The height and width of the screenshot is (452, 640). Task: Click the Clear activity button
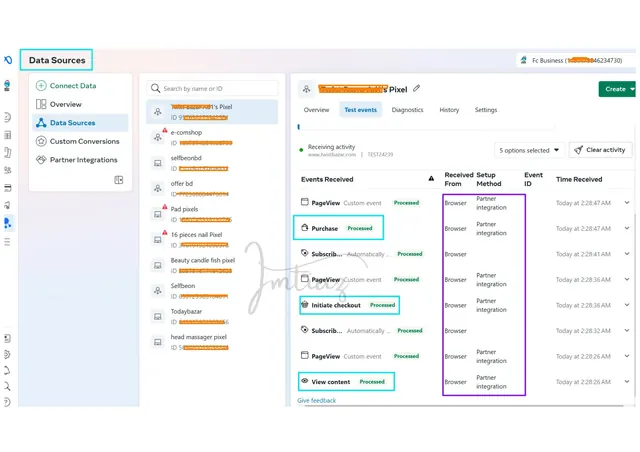pos(600,150)
